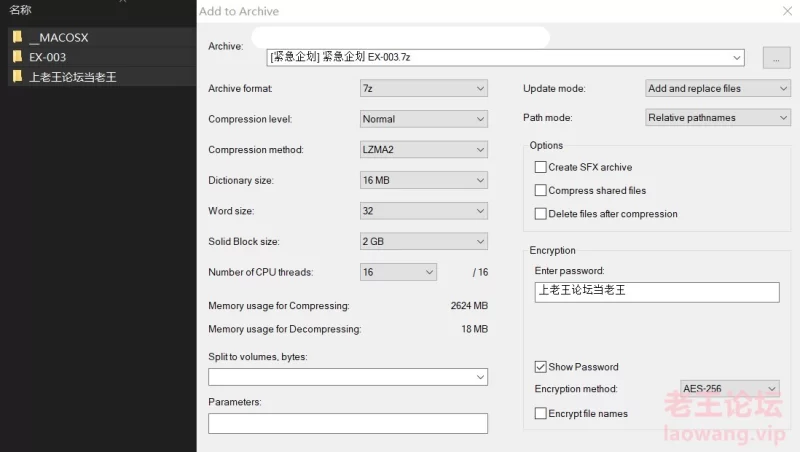Image resolution: width=800 pixels, height=452 pixels.
Task: Check Delete files after compression
Action: tap(541, 214)
